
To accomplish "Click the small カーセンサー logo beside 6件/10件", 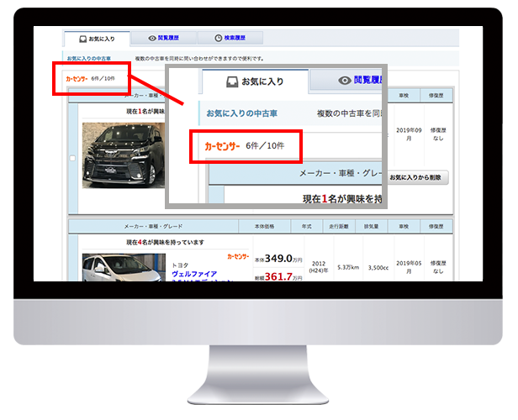I will point(75,79).
